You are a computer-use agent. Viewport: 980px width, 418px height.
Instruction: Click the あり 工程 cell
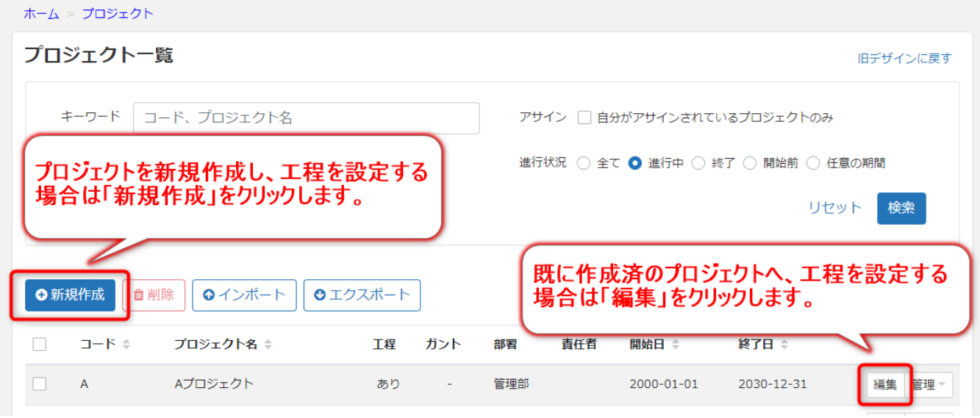(x=388, y=383)
